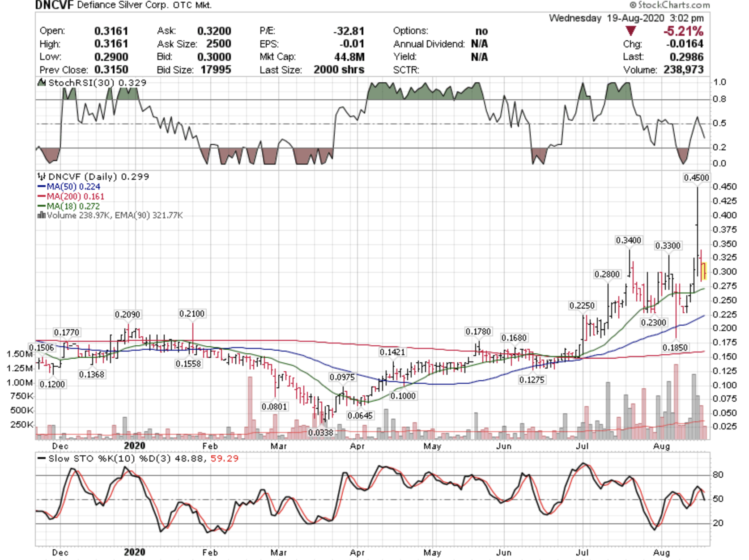Select the blue MA(50) legend color line
This screenshot has height=560, width=749.
(x=42, y=187)
